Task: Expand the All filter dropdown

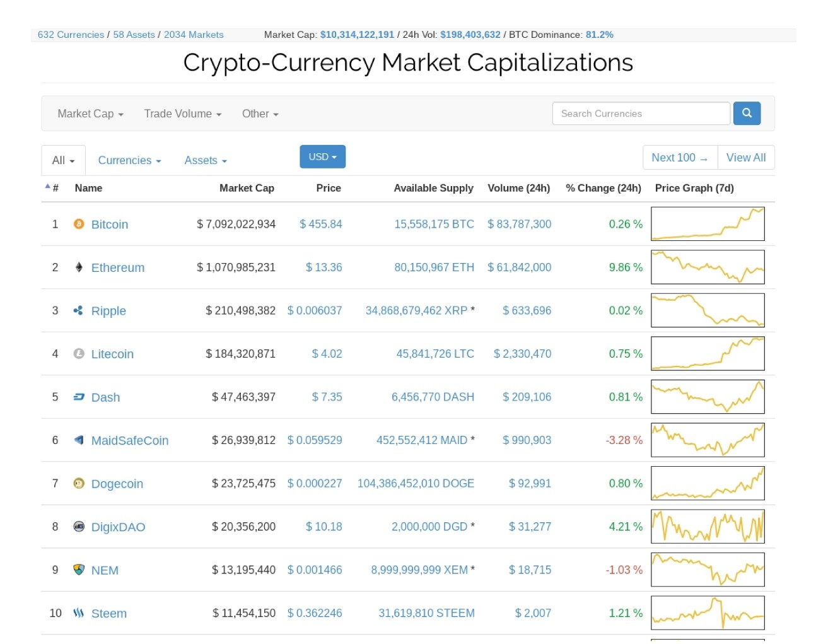Action: tap(63, 160)
